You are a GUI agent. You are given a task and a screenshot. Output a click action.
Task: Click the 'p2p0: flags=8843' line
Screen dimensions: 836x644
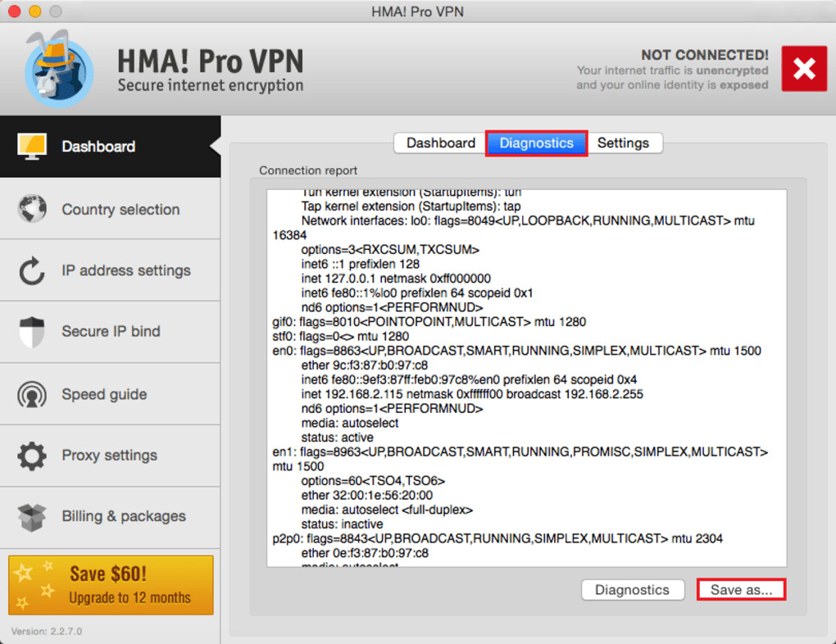click(x=498, y=538)
